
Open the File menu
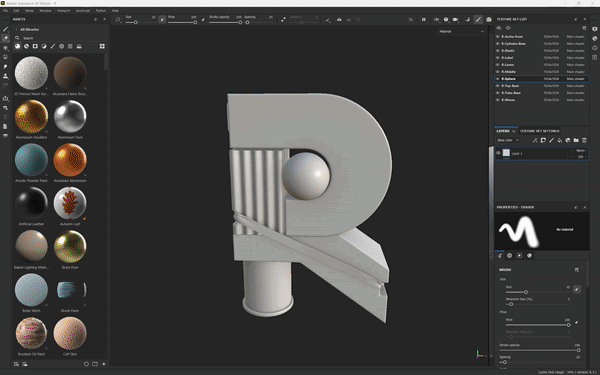pos(5,11)
